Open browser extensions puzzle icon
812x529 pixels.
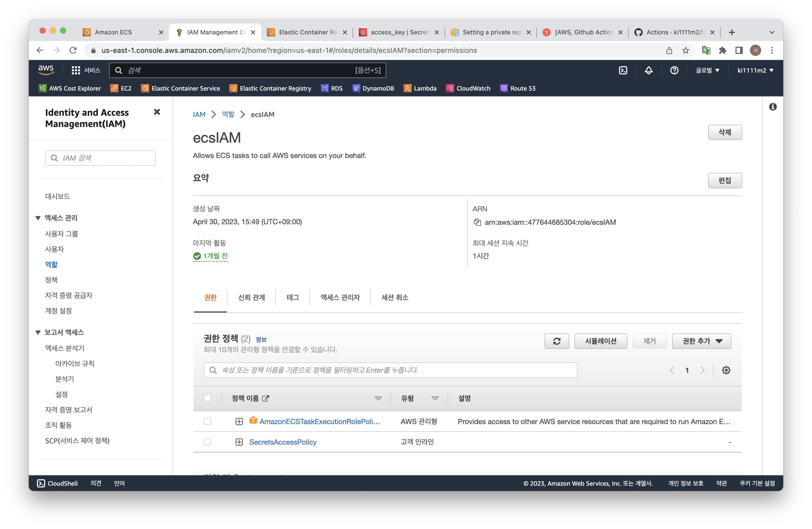tap(722, 51)
